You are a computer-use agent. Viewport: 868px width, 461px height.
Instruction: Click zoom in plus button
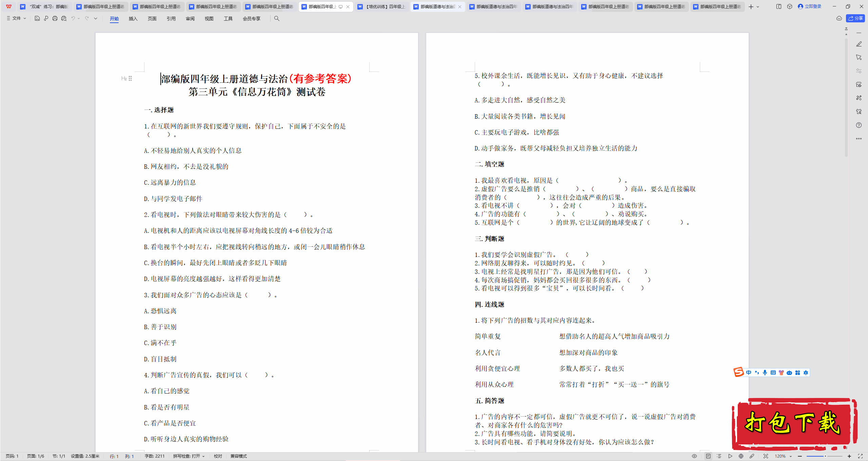pyautogui.click(x=849, y=456)
